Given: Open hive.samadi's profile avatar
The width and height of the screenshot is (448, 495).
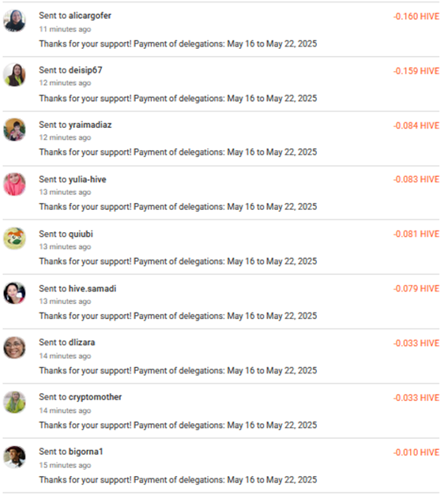Looking at the screenshot, I should tap(14, 294).
